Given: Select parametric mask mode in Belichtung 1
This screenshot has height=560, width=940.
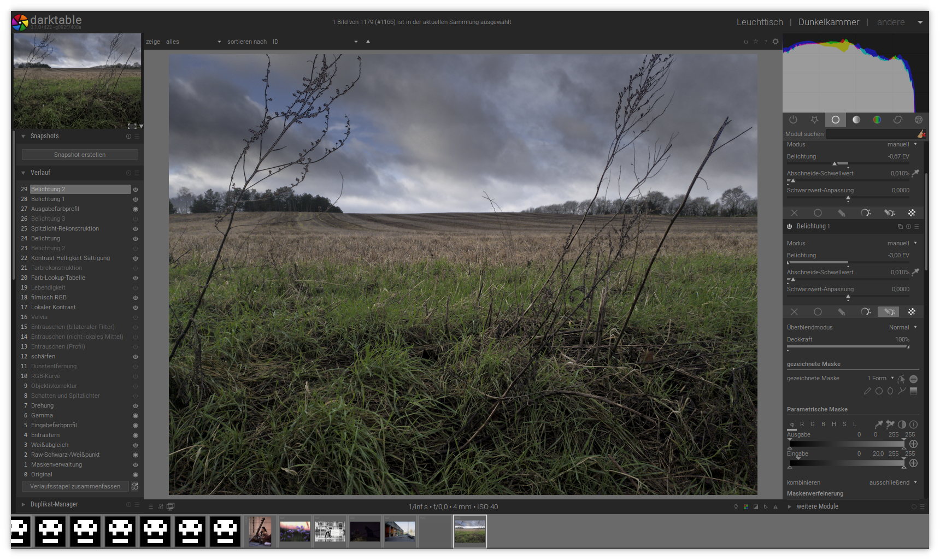Looking at the screenshot, I should coord(865,312).
